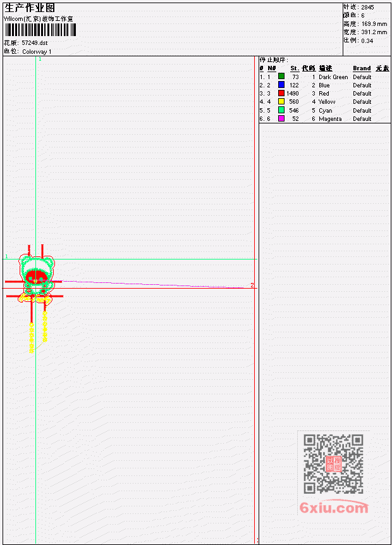Viewport: 392px width, 545px height.
Task: Click 'Default' brand in the Magenta row
Action: point(362,119)
